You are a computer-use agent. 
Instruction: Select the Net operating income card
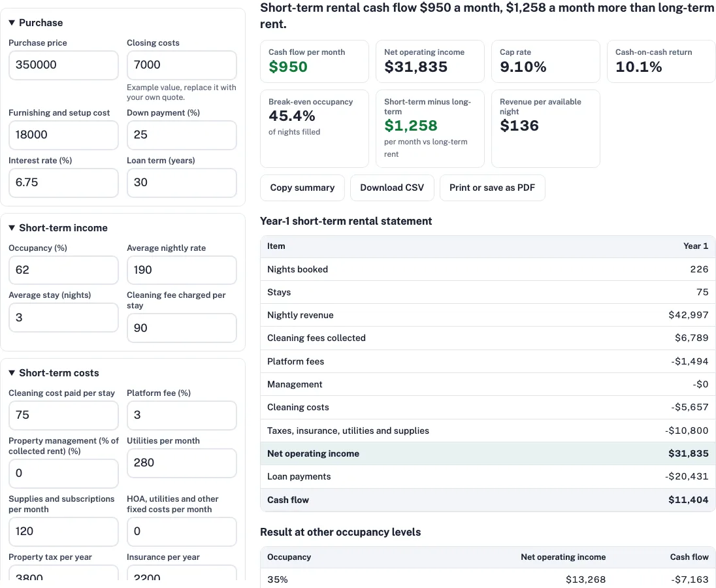pyautogui.click(x=430, y=61)
